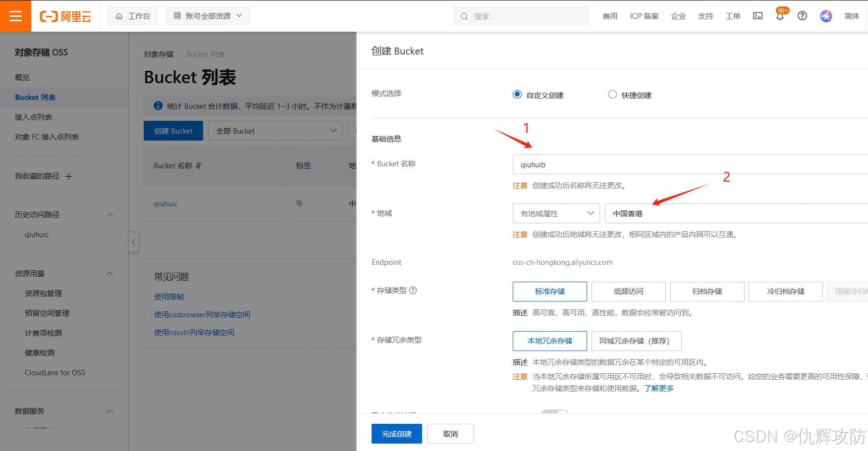Click the object storage breadcrumb link

tap(159, 54)
